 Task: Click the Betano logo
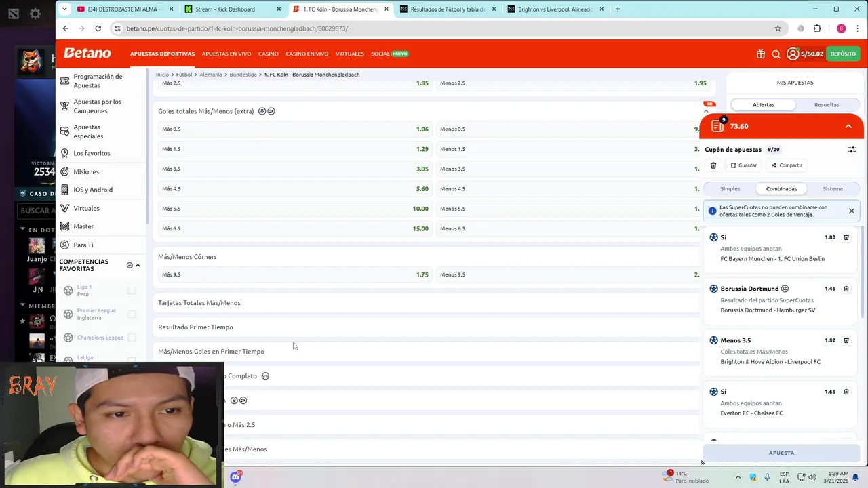tap(87, 53)
